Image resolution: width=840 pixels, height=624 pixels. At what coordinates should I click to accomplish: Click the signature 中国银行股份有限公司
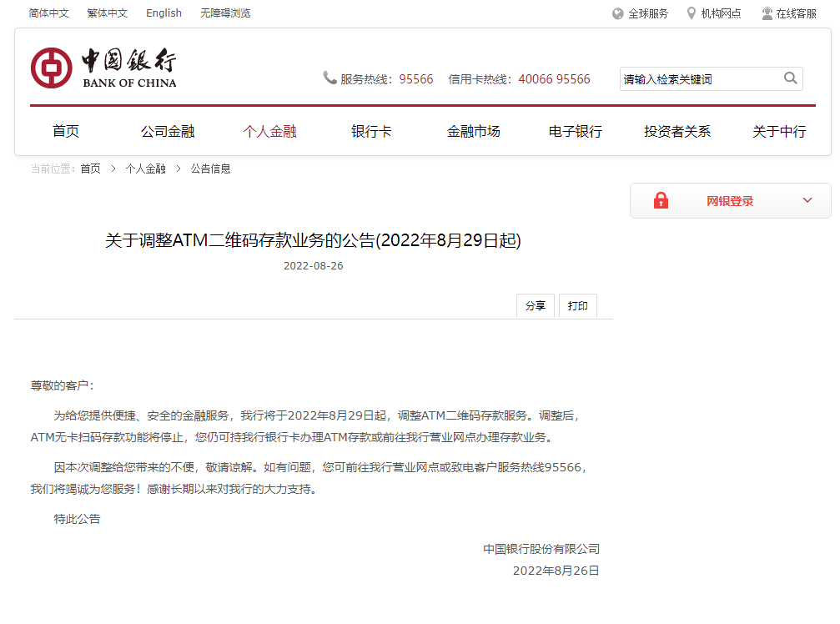tap(541, 549)
